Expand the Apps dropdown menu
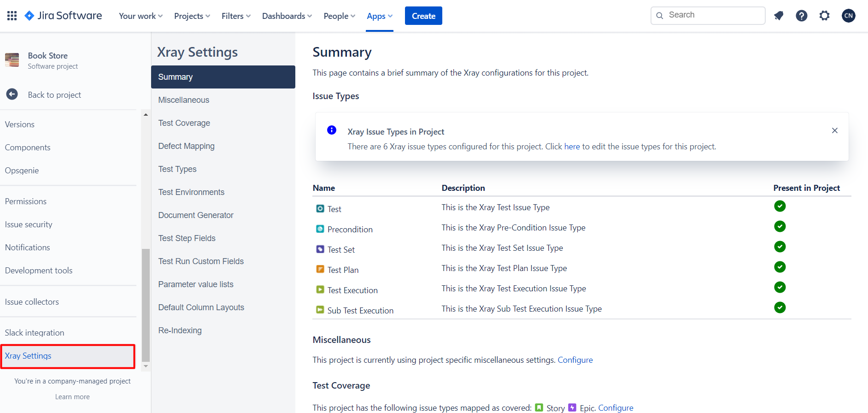Image resolution: width=868 pixels, height=413 pixels. pyautogui.click(x=380, y=16)
